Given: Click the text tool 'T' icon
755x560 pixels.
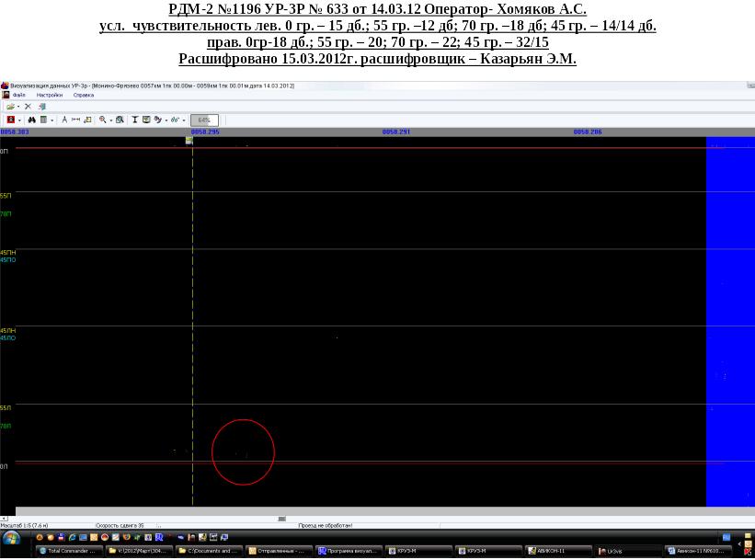Looking at the screenshot, I should click(134, 120).
